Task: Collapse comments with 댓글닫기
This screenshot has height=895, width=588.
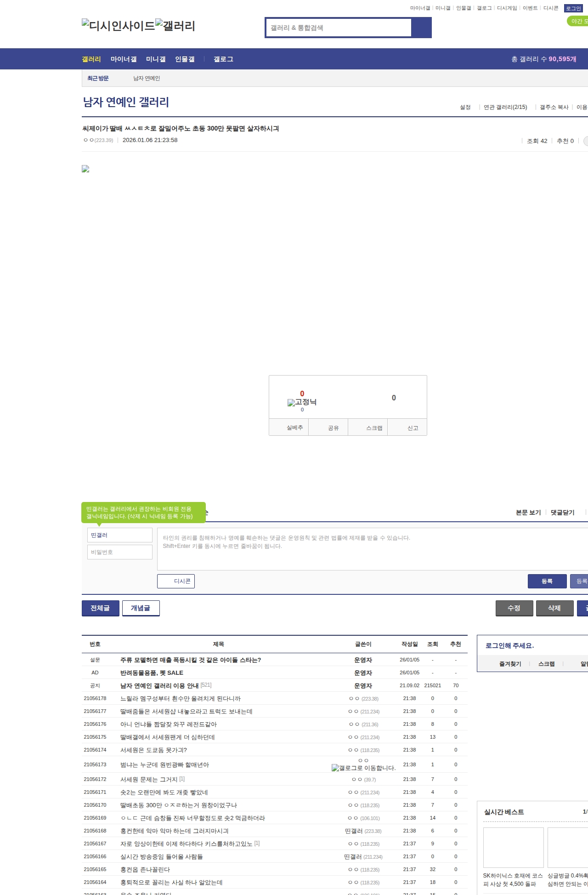Action: point(563,513)
